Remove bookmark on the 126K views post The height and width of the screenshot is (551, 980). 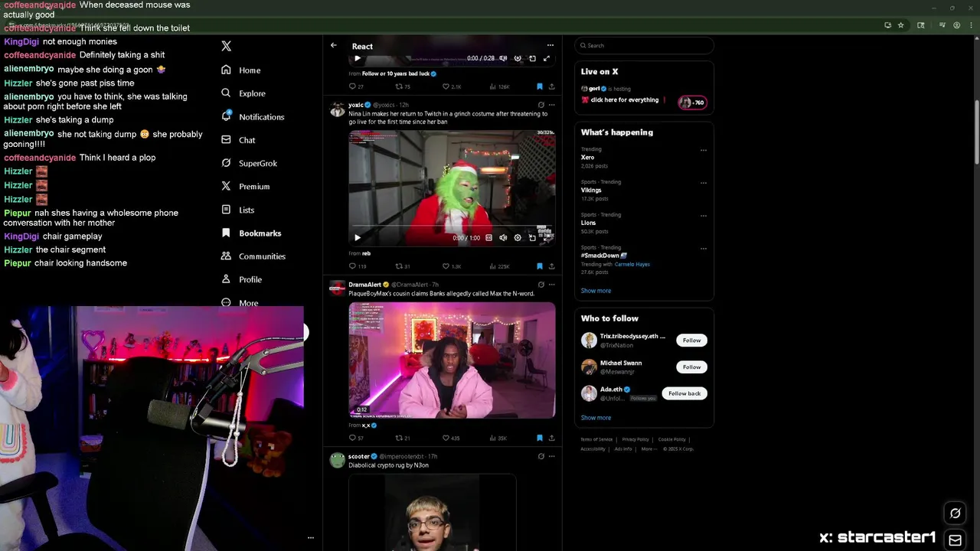[x=539, y=86]
